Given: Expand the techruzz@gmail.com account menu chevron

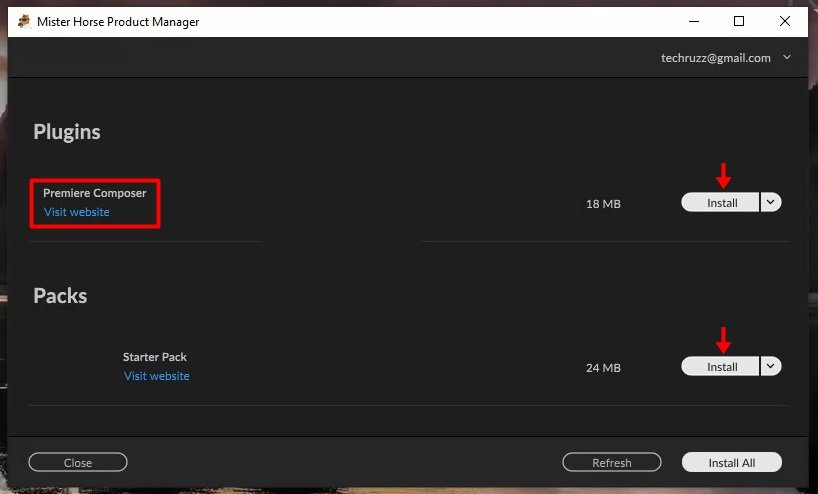Looking at the screenshot, I should coord(787,57).
